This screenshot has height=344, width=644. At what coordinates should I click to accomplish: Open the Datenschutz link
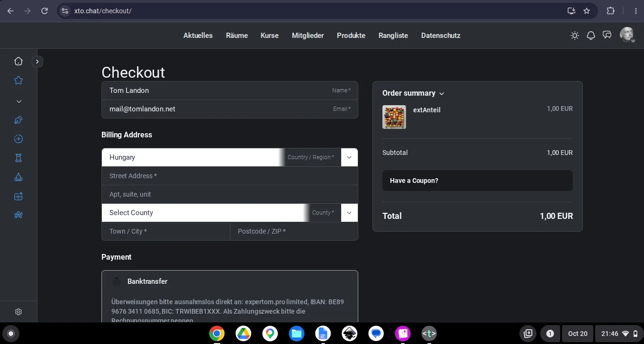pyautogui.click(x=441, y=36)
